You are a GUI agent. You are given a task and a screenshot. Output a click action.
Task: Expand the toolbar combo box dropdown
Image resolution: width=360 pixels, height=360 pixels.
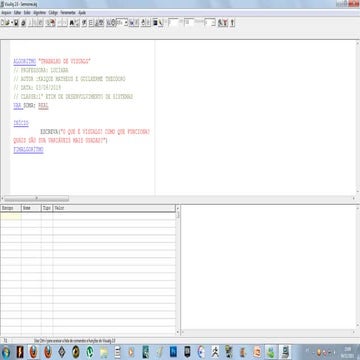click(x=126, y=23)
